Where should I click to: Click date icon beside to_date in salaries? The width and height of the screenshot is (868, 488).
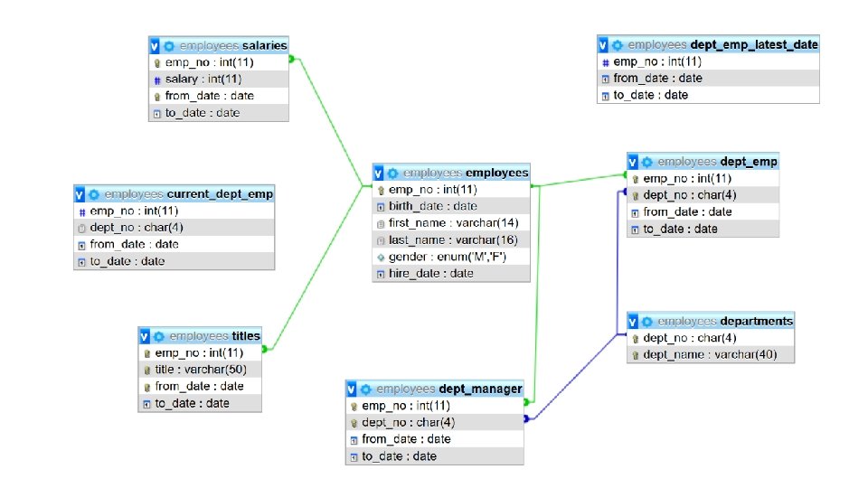157,114
